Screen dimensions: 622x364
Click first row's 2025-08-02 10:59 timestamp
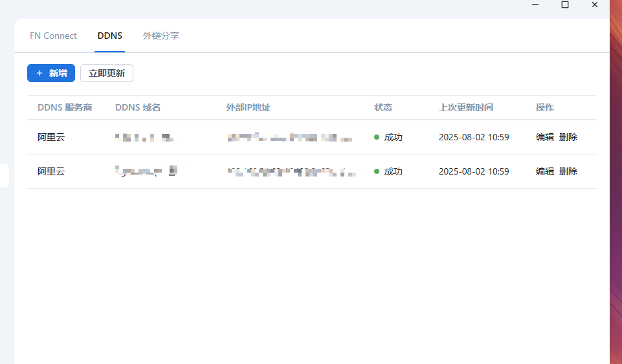click(x=474, y=137)
